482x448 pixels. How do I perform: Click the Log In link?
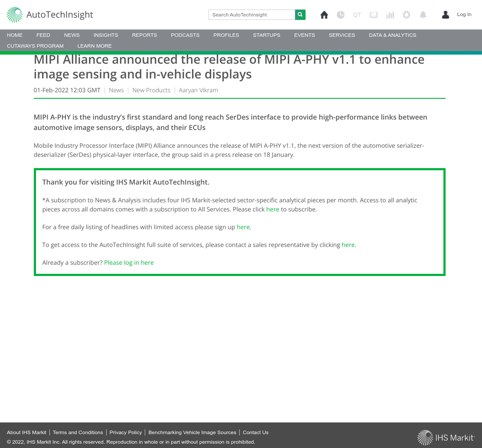464,14
